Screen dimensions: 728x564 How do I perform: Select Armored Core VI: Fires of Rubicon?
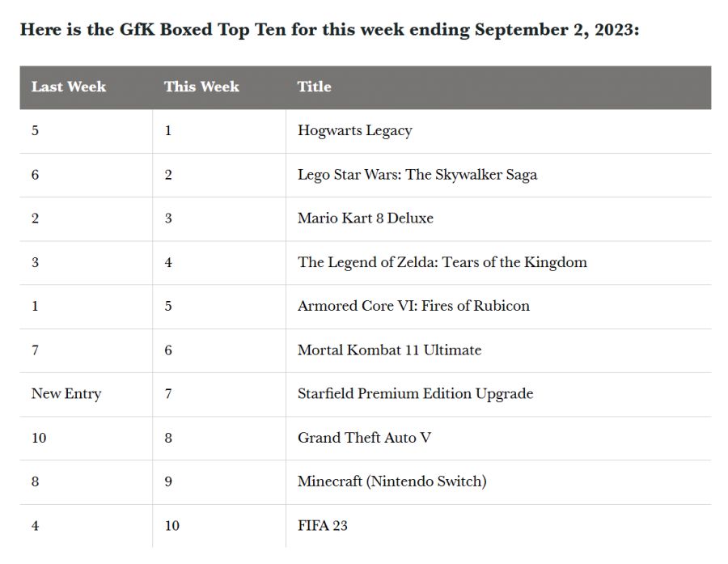[x=413, y=306]
